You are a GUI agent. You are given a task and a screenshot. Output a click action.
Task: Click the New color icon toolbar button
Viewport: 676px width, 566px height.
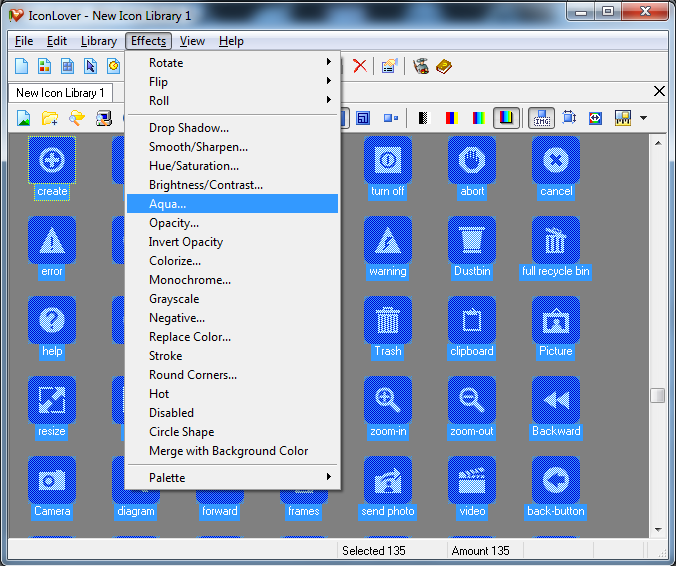coord(44,66)
